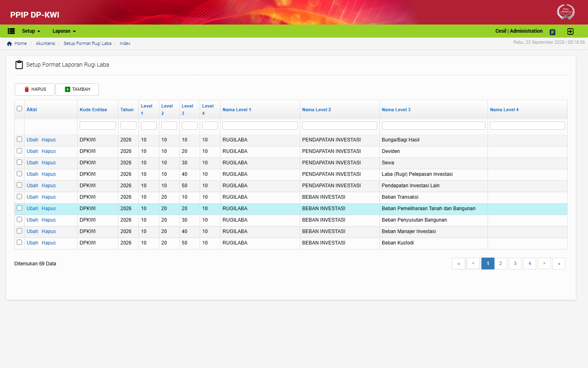Click the green plus icon on TAMBAH
This screenshot has height=368, width=588.
click(67, 90)
